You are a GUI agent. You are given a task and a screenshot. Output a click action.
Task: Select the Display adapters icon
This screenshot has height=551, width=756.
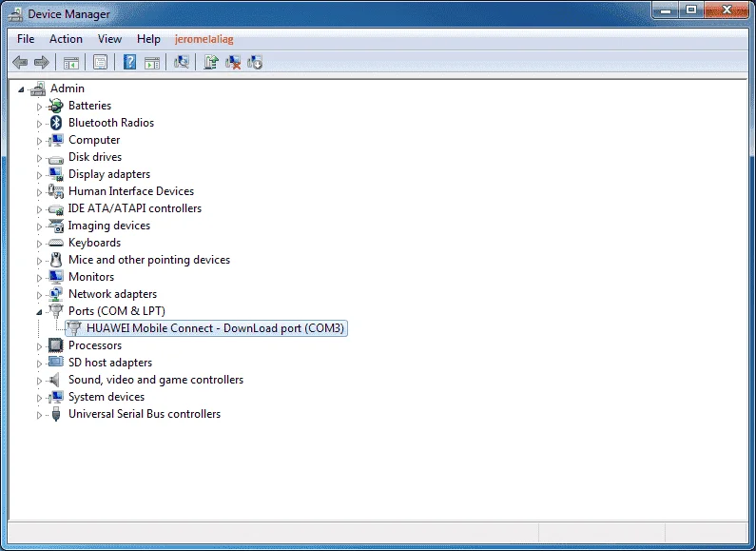click(56, 174)
